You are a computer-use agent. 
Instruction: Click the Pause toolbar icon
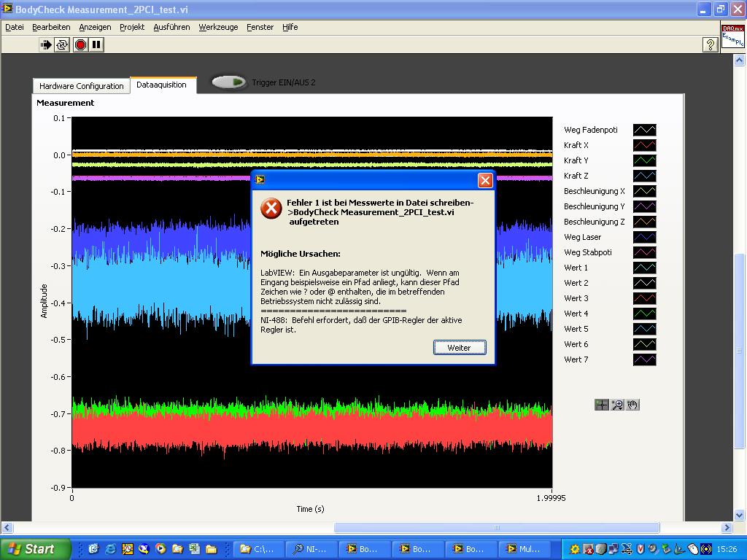(x=96, y=45)
